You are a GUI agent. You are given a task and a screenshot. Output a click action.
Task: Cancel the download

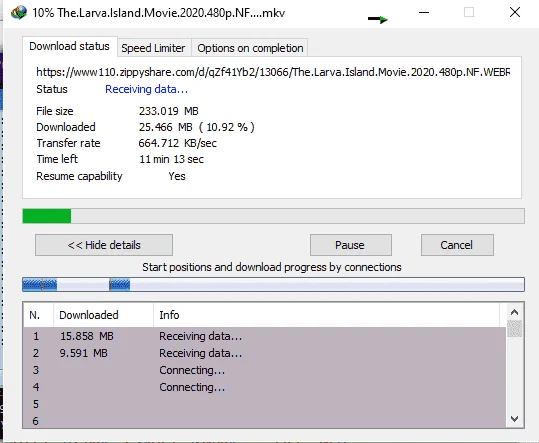coord(457,245)
